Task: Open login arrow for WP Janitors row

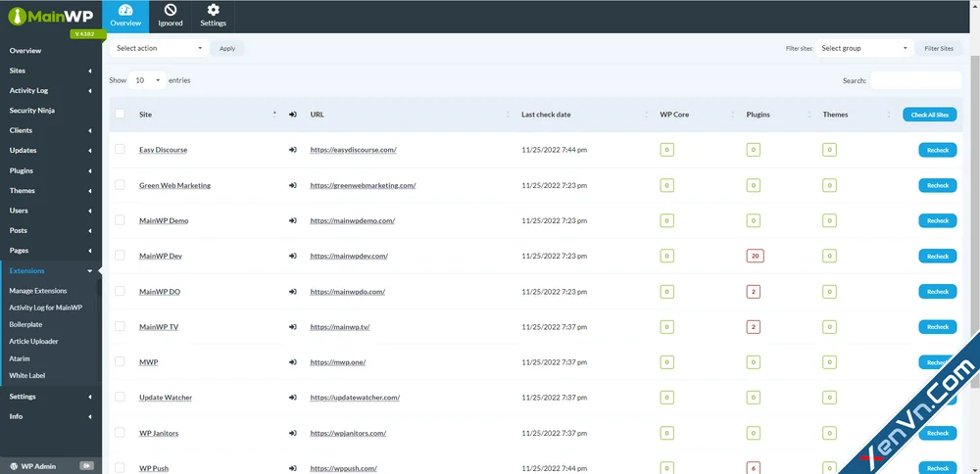Action: coord(292,433)
